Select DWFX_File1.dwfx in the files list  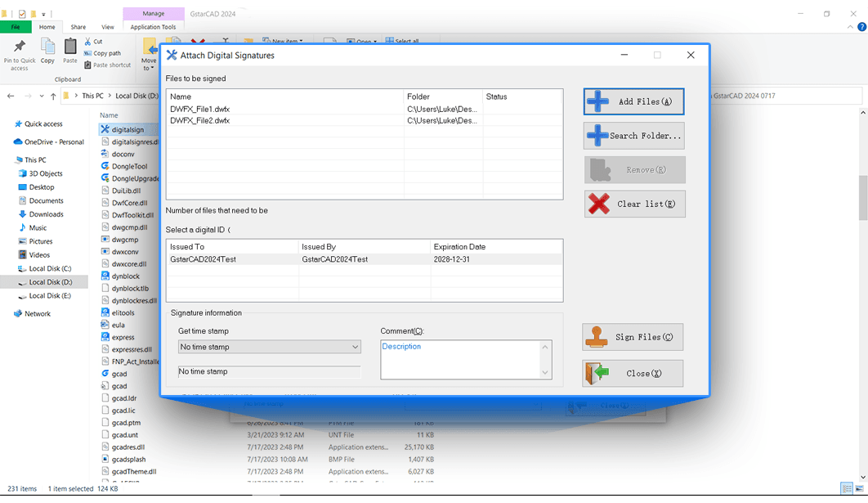pos(199,109)
